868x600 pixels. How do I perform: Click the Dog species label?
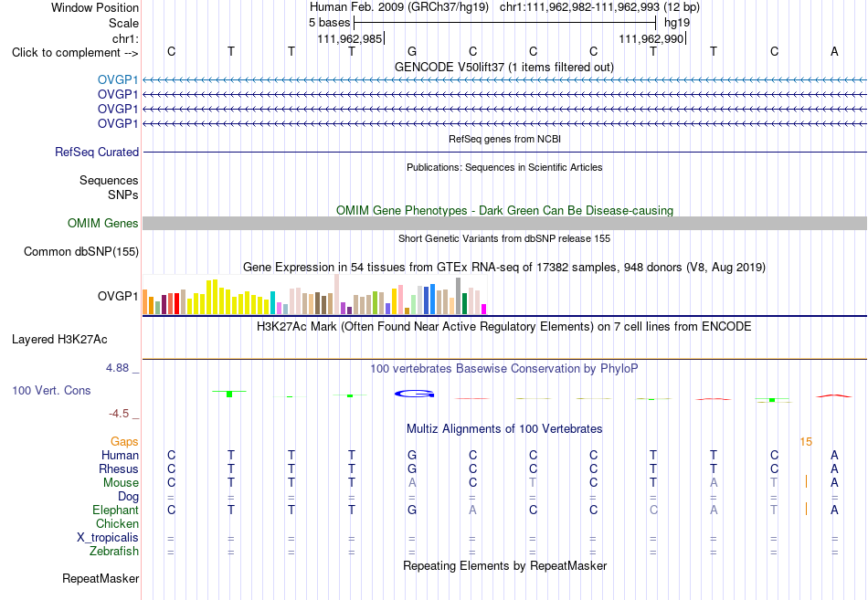[x=128, y=497]
